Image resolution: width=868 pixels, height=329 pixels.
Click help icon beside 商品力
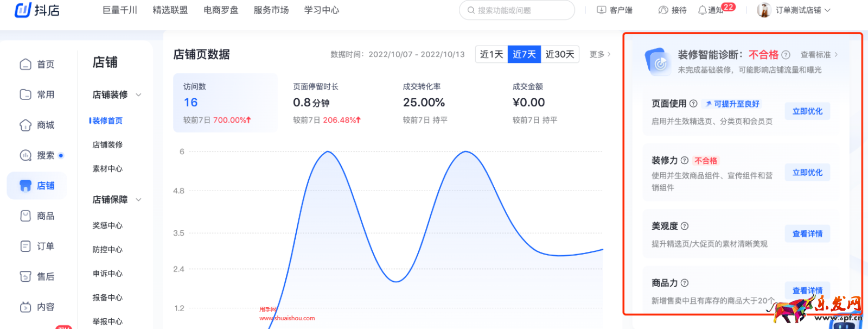[x=685, y=283]
